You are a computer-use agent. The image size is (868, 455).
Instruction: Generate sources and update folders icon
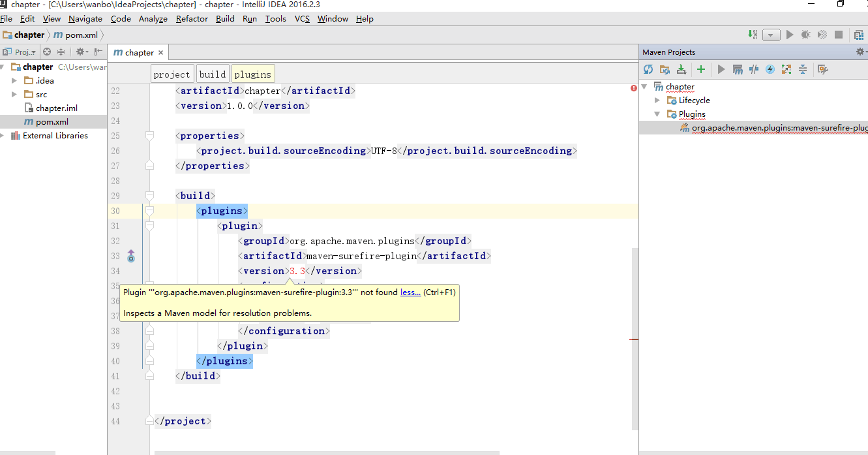tap(665, 69)
